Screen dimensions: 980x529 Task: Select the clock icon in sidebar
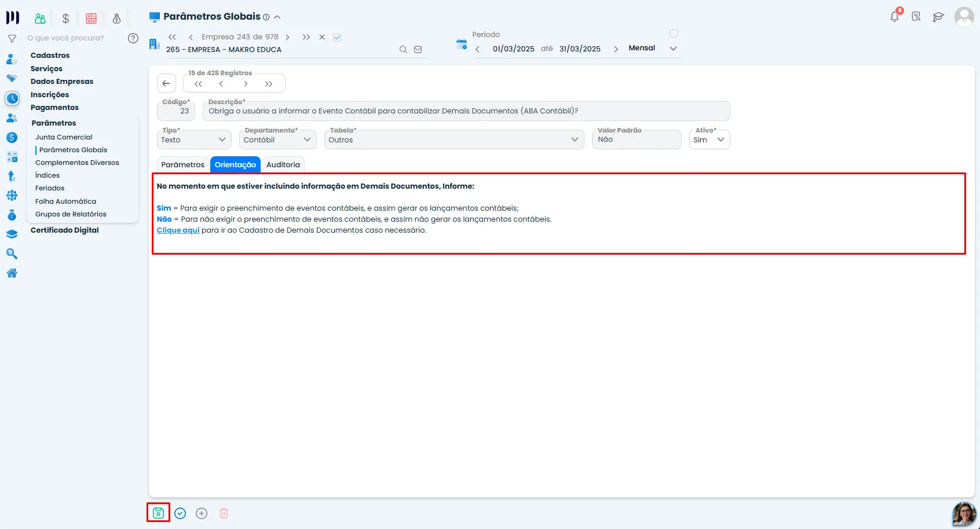[x=12, y=98]
